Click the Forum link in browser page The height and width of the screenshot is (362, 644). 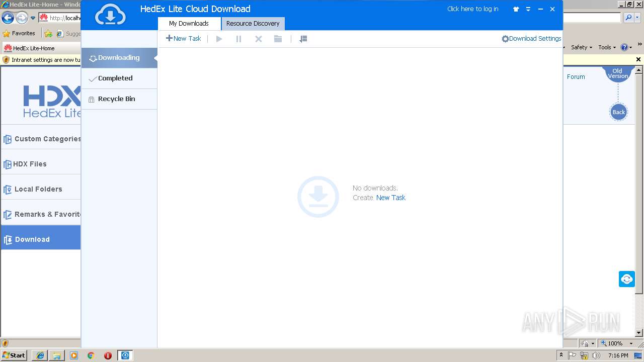(x=576, y=77)
